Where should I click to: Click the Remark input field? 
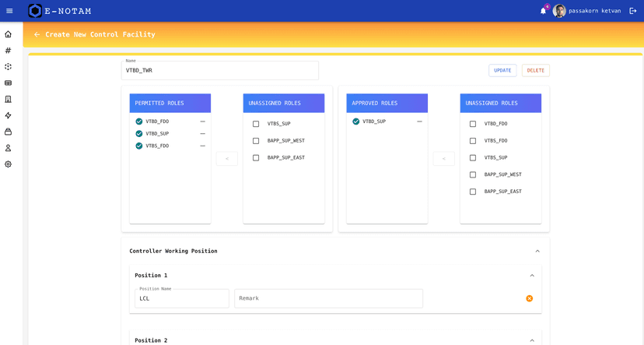pos(328,298)
